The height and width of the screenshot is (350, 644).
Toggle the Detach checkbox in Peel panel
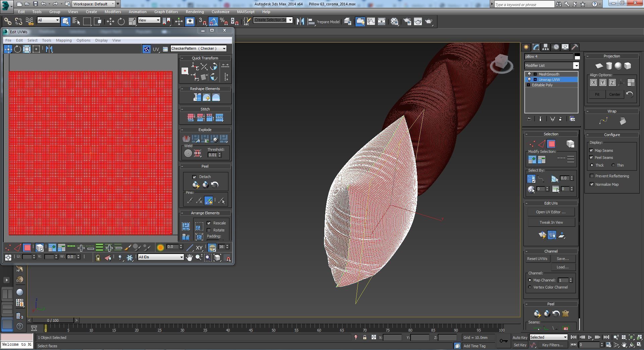pos(194,177)
